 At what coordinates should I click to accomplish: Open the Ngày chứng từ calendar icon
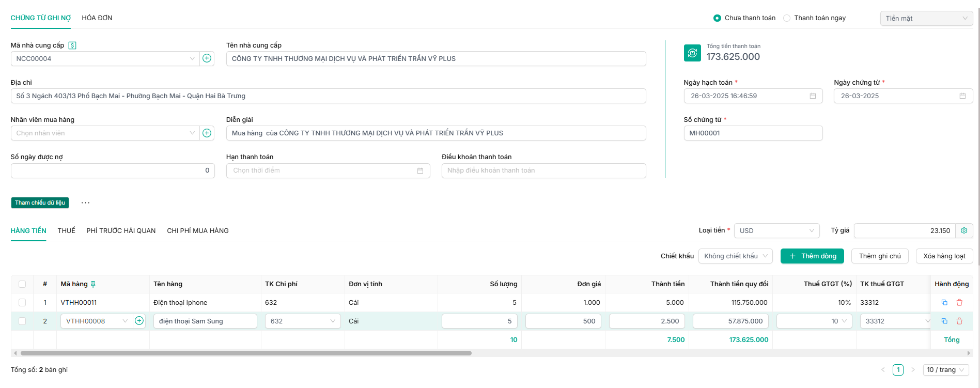[962, 96]
